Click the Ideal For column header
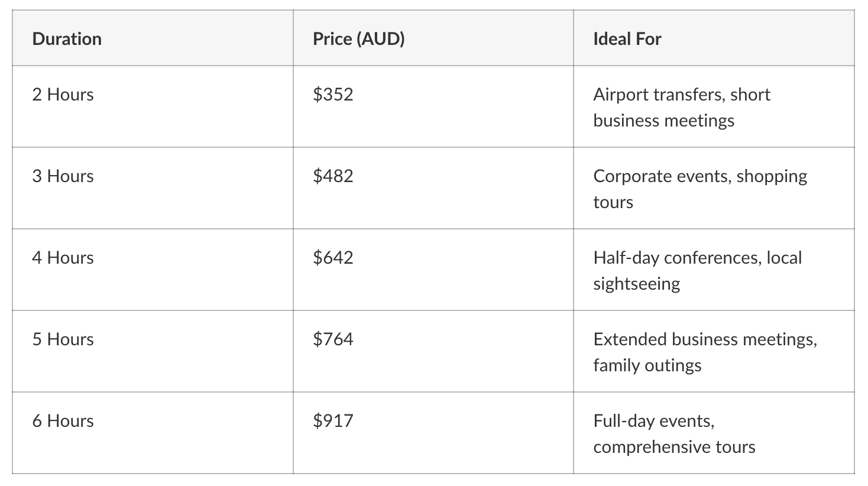868x486 pixels. [714, 38]
